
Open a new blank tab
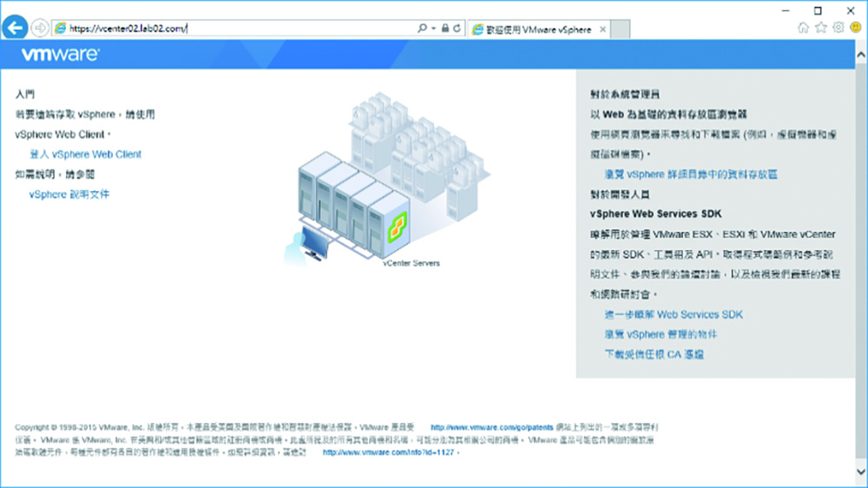pos(621,30)
